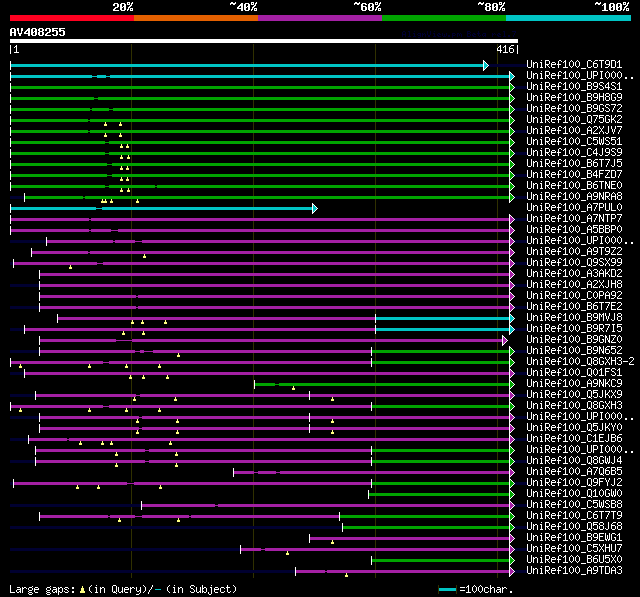Select the red 20% identity color segment
The image size is (640, 597).
[x=72, y=18]
